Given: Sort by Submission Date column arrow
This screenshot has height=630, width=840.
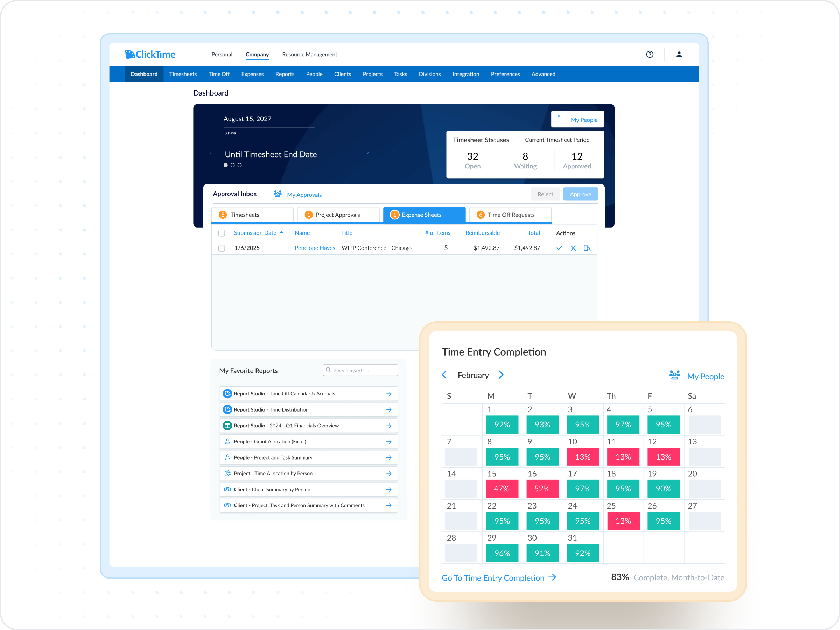Looking at the screenshot, I should coord(281,232).
